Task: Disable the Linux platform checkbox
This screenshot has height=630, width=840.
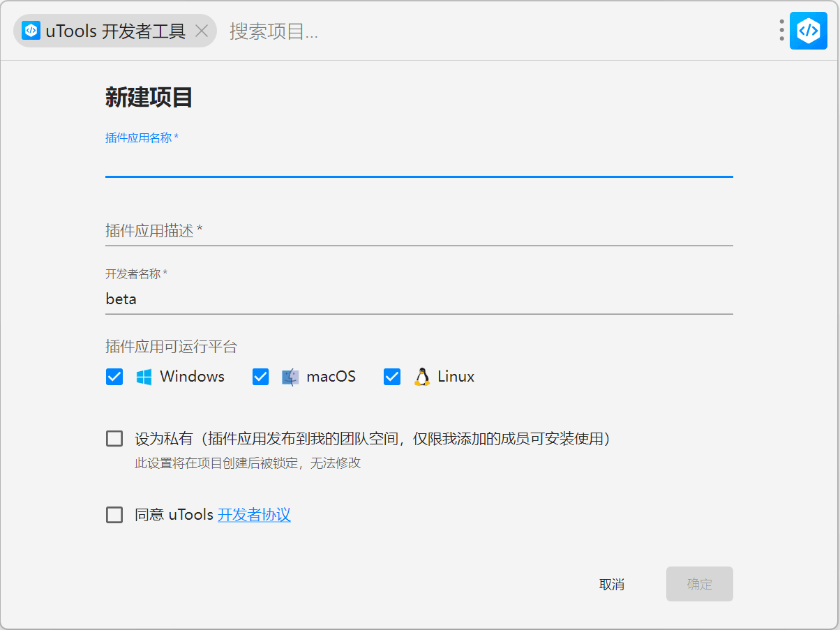Action: [392, 377]
